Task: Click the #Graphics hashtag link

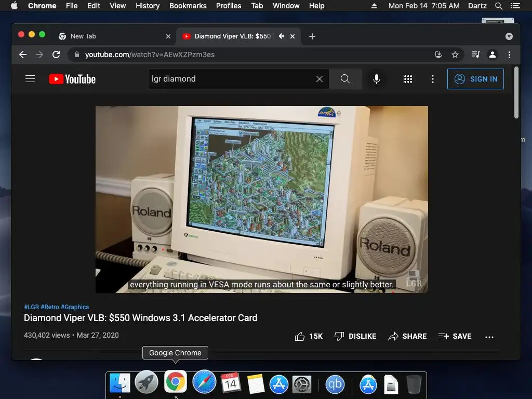Action: coord(75,307)
